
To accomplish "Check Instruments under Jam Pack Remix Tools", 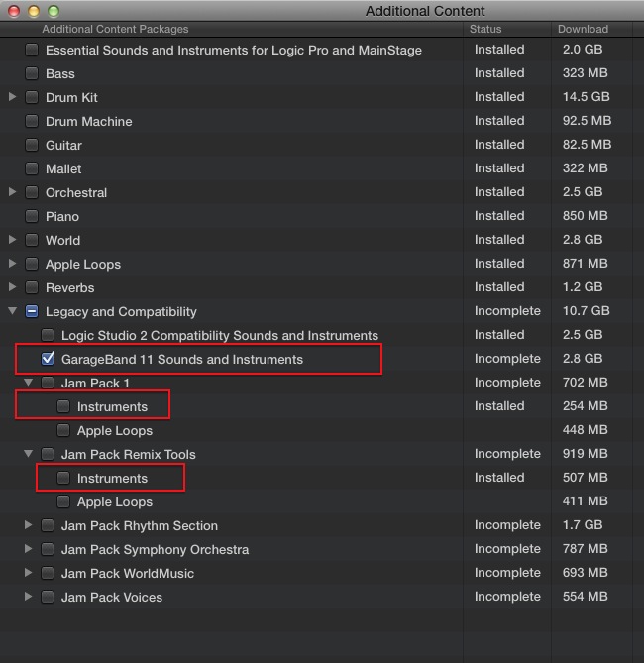I will [x=63, y=478].
